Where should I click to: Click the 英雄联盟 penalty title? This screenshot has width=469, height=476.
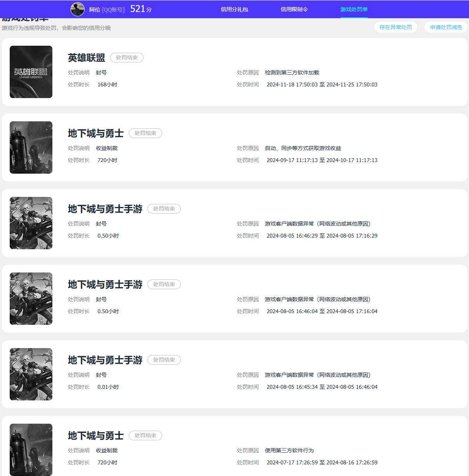coord(87,58)
